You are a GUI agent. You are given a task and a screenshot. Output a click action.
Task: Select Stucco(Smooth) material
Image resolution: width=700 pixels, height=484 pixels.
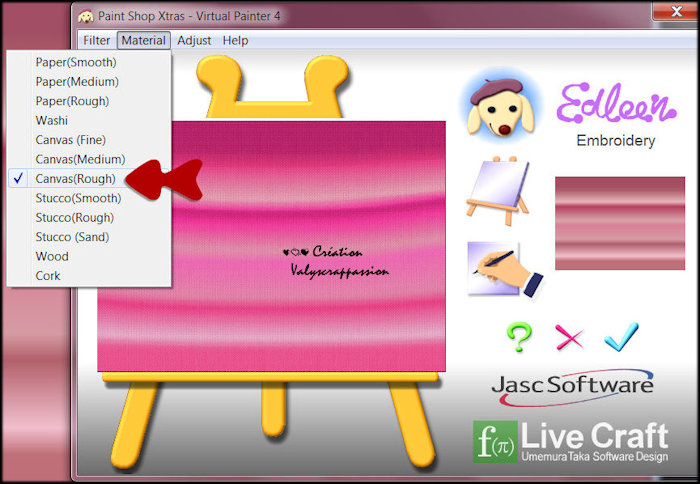(x=89, y=198)
